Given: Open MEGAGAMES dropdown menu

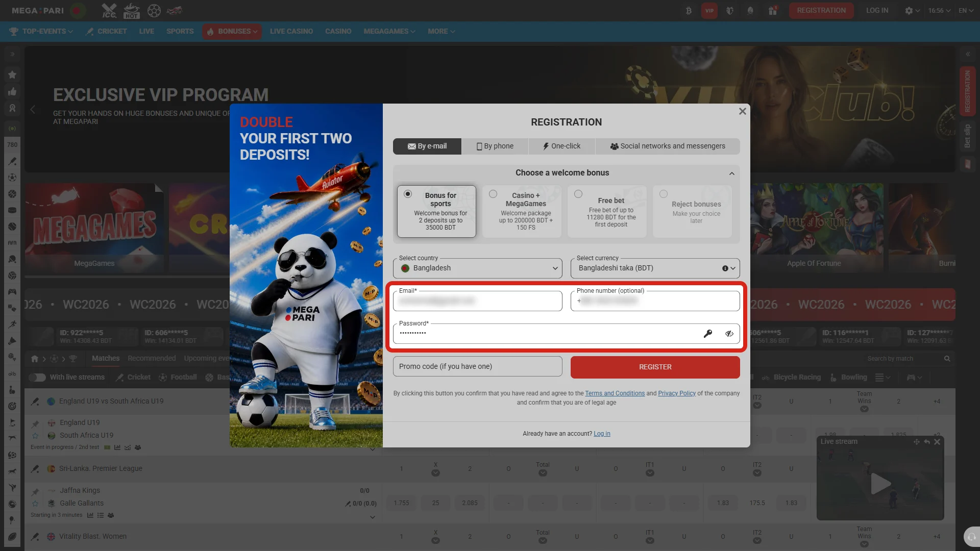Looking at the screenshot, I should click(x=389, y=31).
